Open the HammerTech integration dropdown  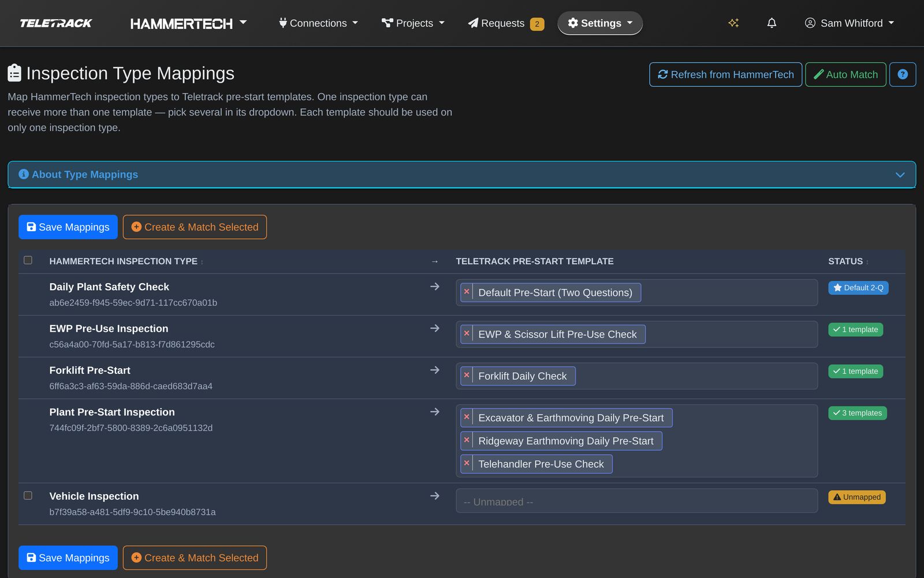click(188, 23)
